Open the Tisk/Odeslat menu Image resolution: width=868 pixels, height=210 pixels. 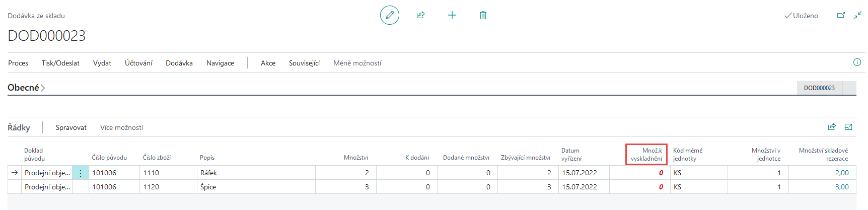[60, 63]
